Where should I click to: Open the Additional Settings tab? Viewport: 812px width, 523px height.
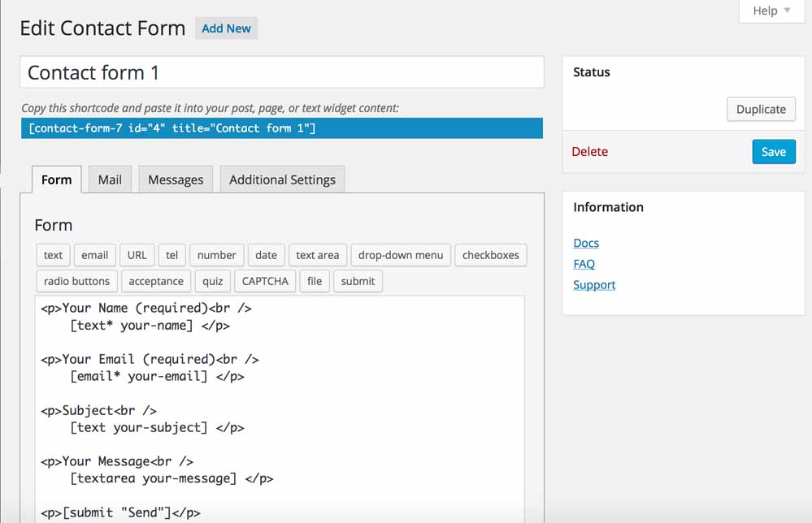(x=282, y=179)
